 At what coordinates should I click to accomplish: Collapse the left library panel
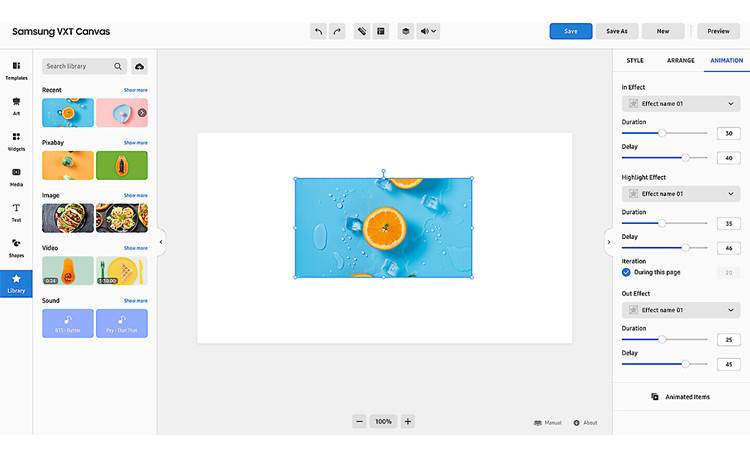click(161, 241)
